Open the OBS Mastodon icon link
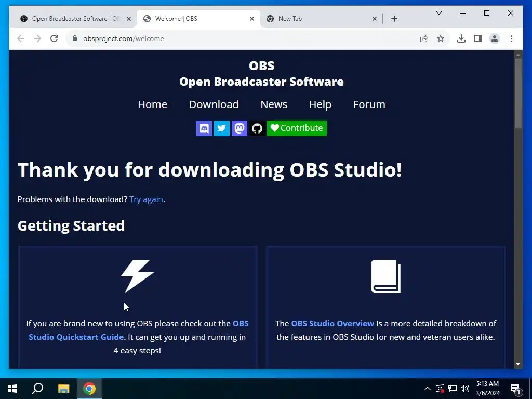This screenshot has height=399, width=532. (x=239, y=128)
